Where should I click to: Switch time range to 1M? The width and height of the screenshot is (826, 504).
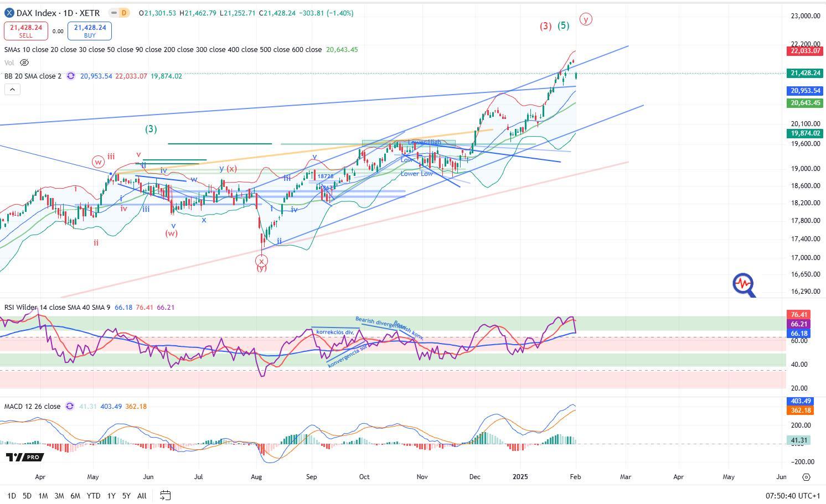(43, 496)
